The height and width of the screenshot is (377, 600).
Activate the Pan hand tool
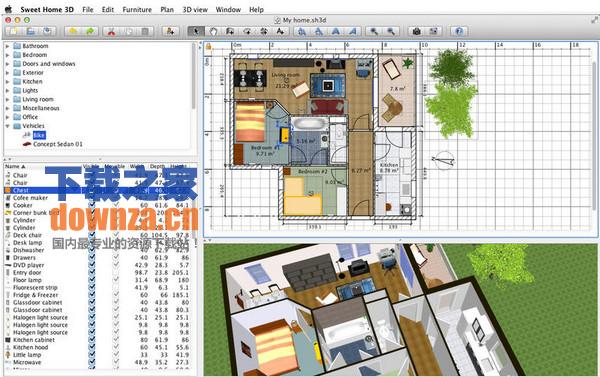tap(213, 31)
